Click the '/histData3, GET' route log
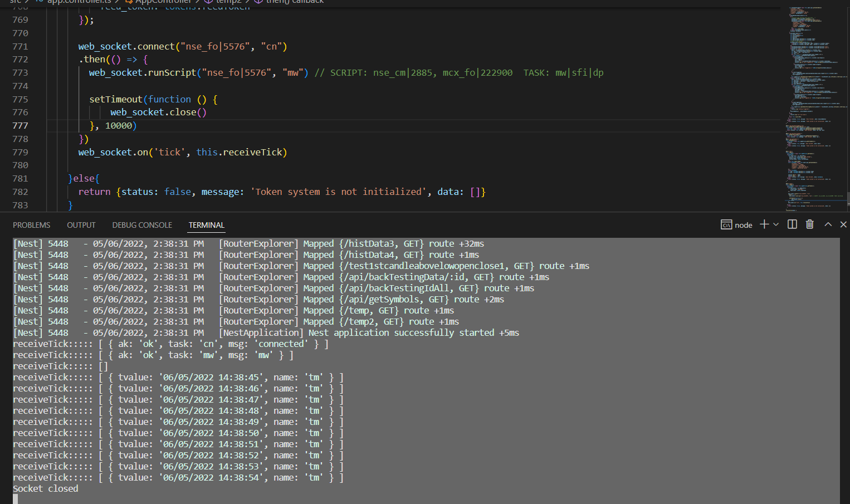 coord(248,243)
